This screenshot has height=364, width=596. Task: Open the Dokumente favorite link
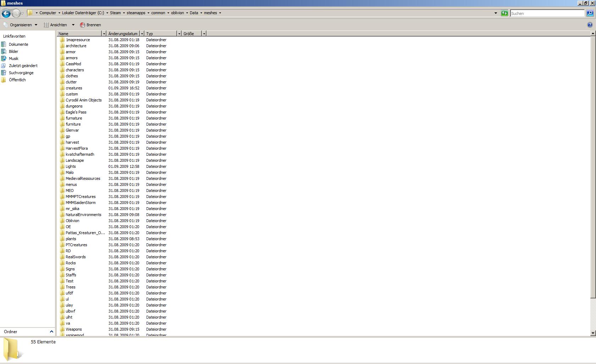18,44
